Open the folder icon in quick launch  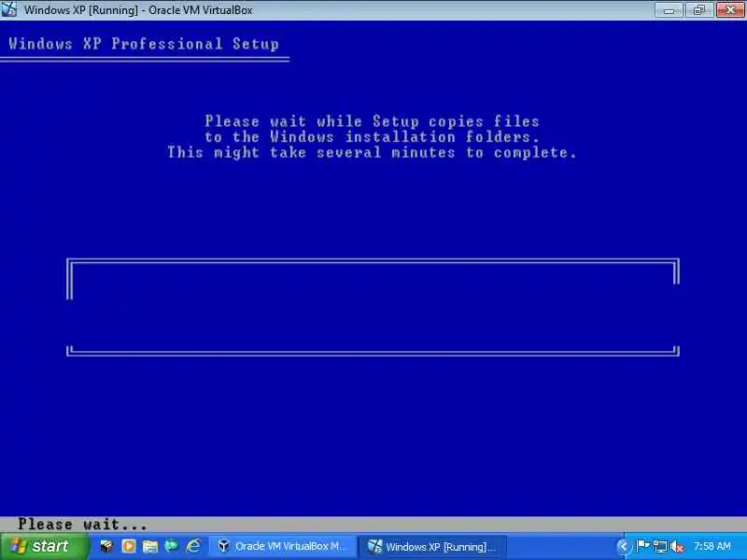point(150,546)
